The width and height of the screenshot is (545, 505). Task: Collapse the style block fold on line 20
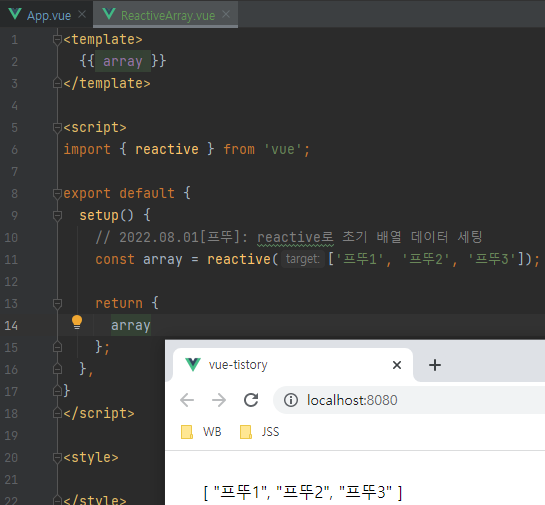[57, 457]
